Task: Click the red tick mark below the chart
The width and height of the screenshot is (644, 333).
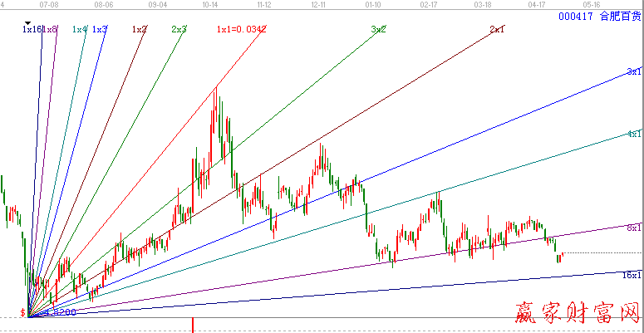Action: (194, 325)
